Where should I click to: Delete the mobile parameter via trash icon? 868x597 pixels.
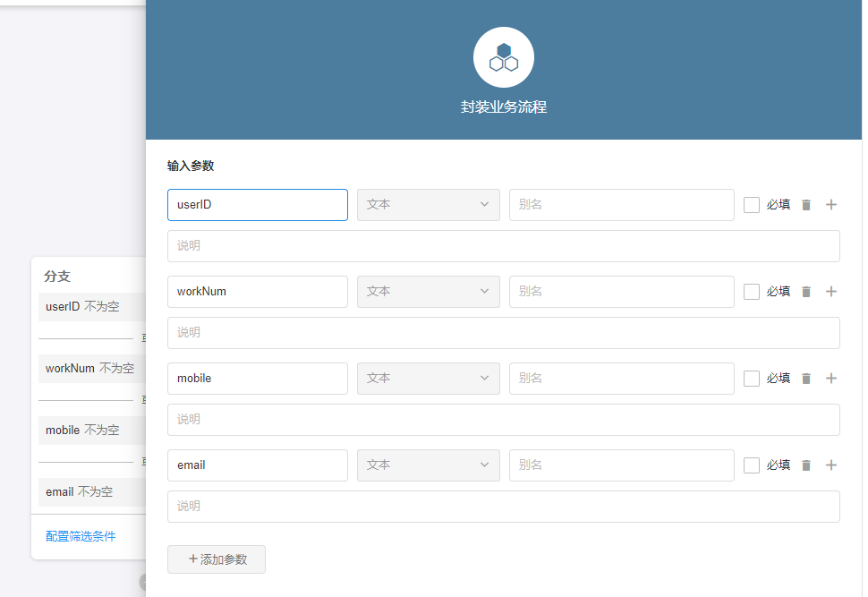(x=806, y=379)
